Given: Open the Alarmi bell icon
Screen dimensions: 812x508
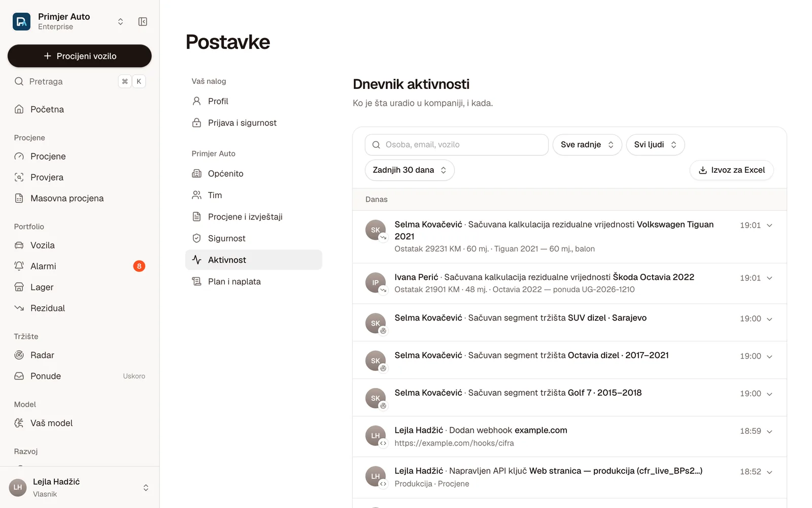Looking at the screenshot, I should tap(19, 266).
